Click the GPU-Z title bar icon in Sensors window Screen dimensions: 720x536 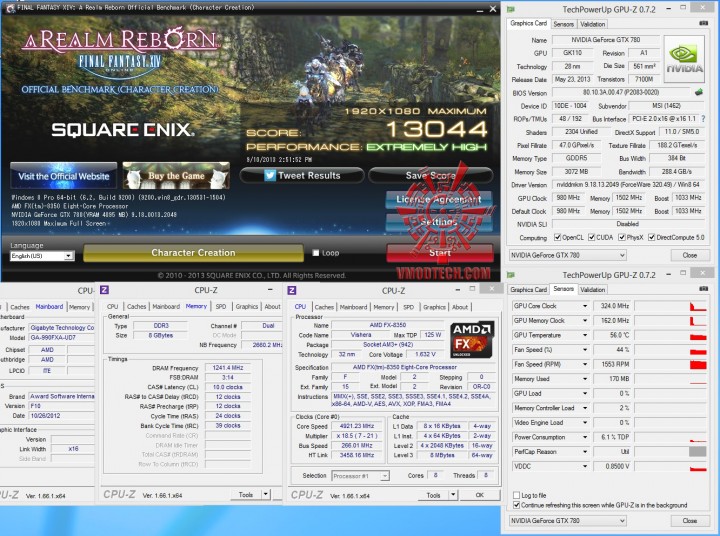(511, 275)
